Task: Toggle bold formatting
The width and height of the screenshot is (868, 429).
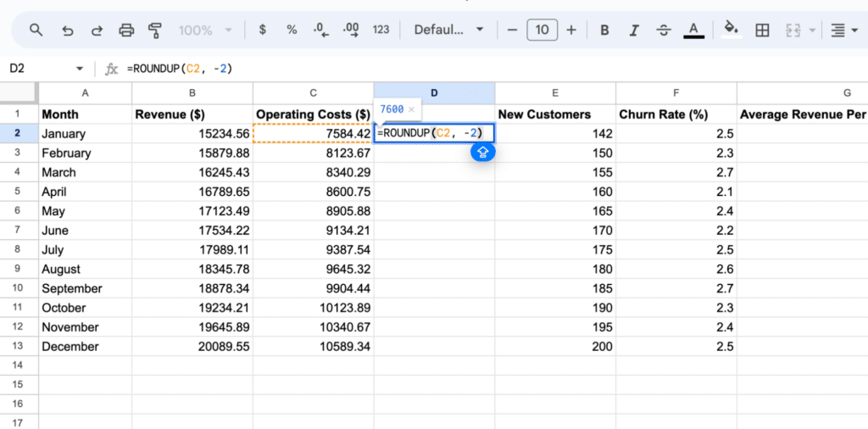Action: click(x=604, y=30)
